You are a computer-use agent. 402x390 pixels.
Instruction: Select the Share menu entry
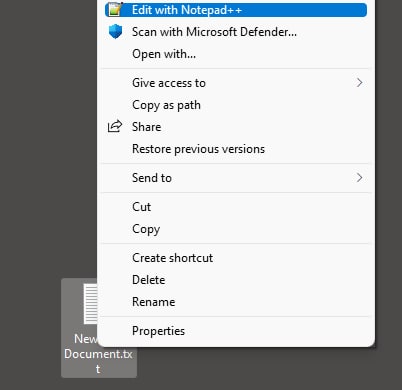click(236, 127)
